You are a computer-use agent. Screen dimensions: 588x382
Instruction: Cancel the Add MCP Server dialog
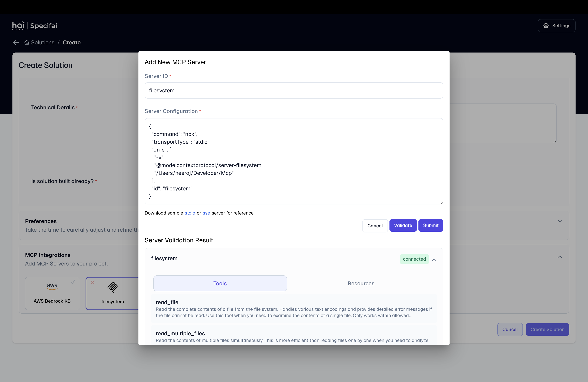(375, 226)
